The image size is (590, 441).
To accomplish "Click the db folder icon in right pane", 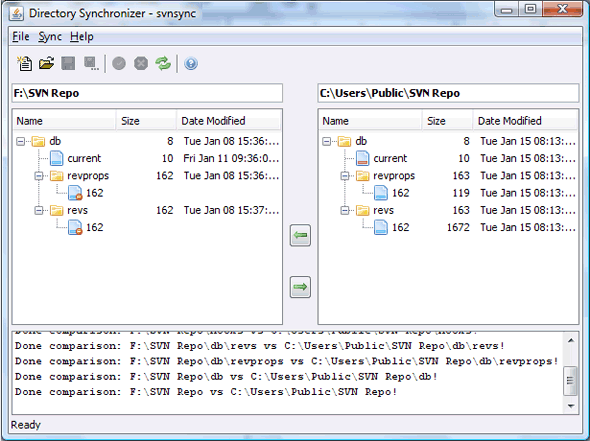I will [x=344, y=141].
